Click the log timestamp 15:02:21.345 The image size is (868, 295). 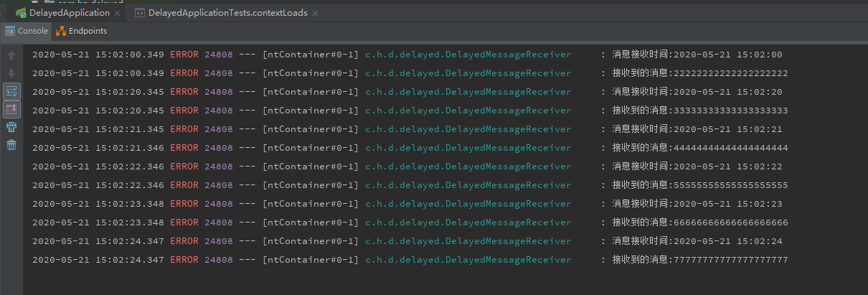pos(130,129)
